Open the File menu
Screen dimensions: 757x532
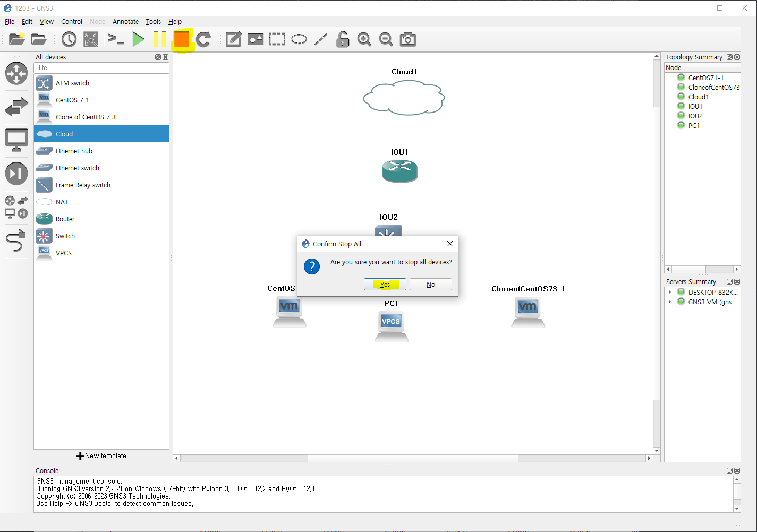10,22
